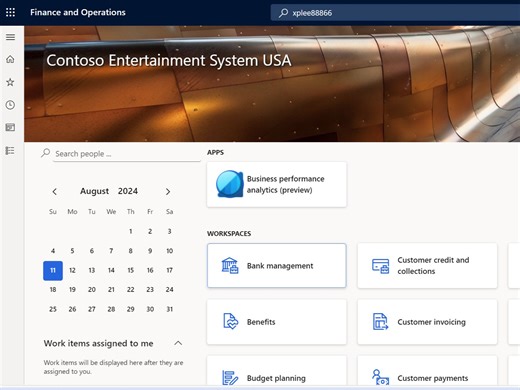Collapse Work items assigned to me
The width and height of the screenshot is (520, 390).
pyautogui.click(x=178, y=343)
